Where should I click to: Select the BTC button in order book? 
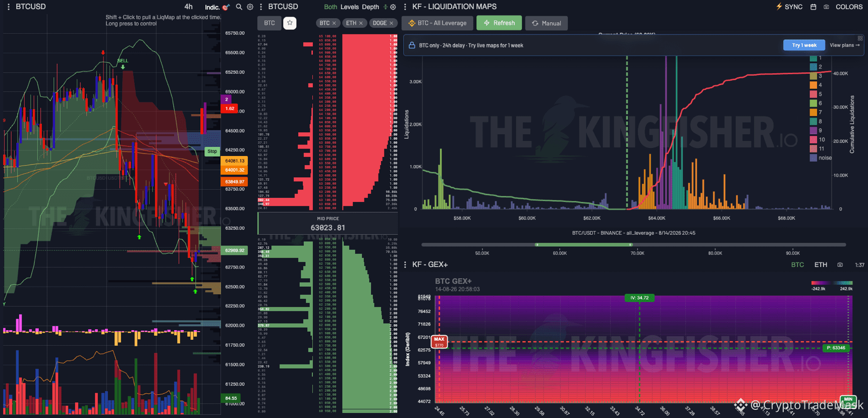pyautogui.click(x=269, y=23)
